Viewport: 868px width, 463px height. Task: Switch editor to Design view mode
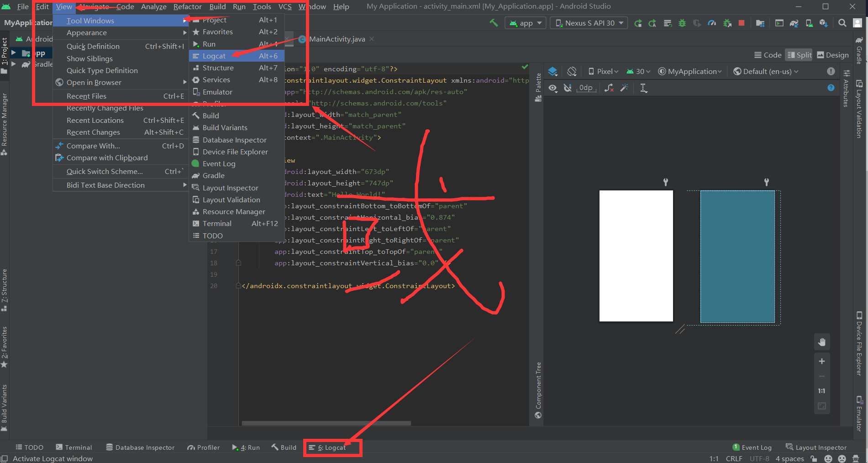[x=833, y=55]
